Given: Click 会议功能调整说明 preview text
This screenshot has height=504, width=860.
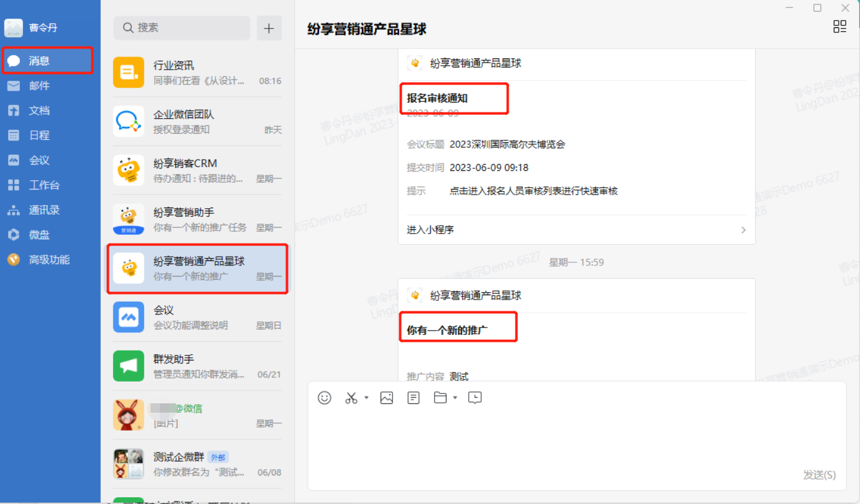Looking at the screenshot, I should 190,325.
